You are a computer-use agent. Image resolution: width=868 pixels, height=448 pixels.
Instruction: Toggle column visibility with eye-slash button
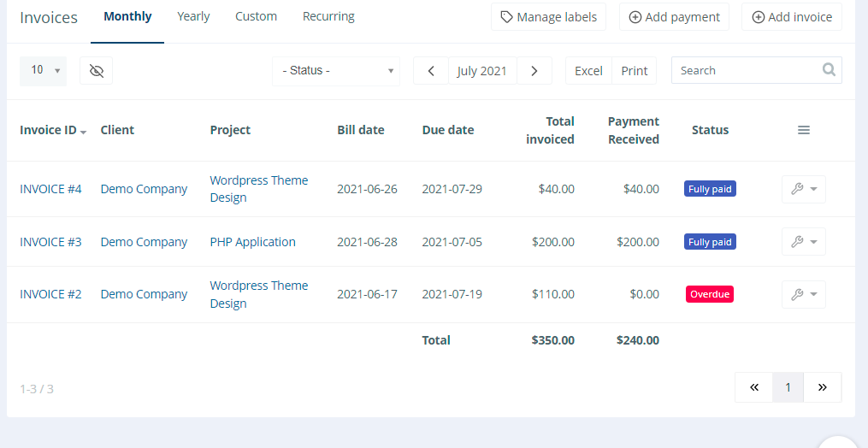pos(97,71)
